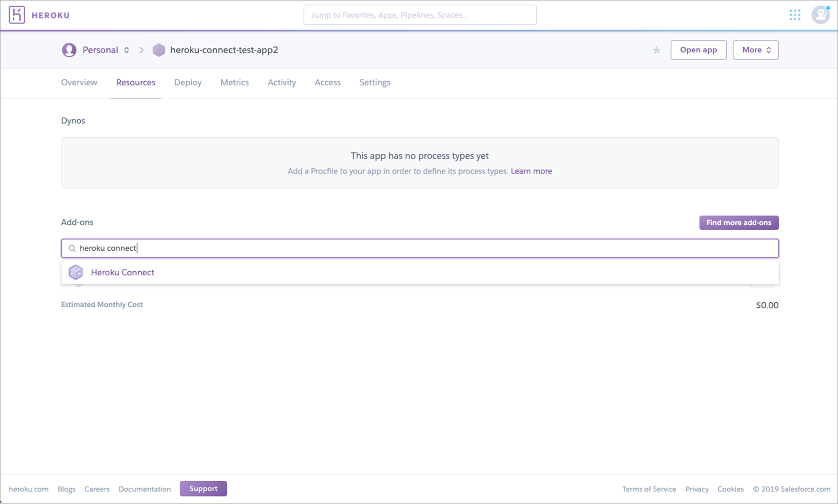Click the $0.00 estimated cost value
The height and width of the screenshot is (504, 838).
tap(767, 305)
